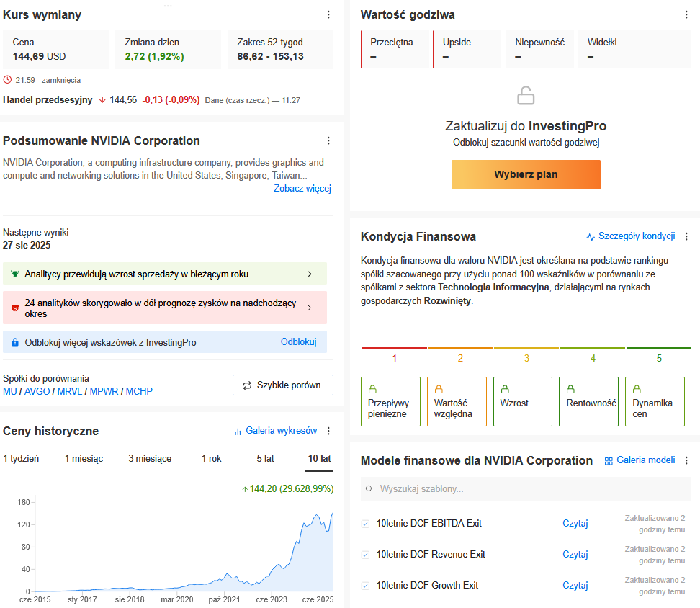
Task: Click lock icon on Rentowność card
Action: pyautogui.click(x=570, y=389)
